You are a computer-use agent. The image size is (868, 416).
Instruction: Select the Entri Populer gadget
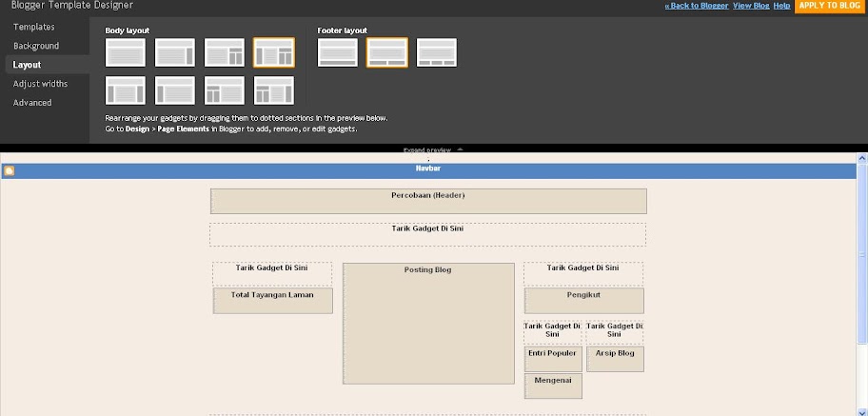tap(553, 360)
